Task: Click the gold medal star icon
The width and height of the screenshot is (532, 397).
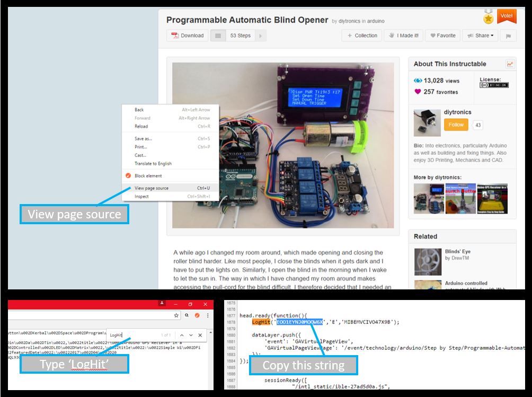Action: pos(488,17)
